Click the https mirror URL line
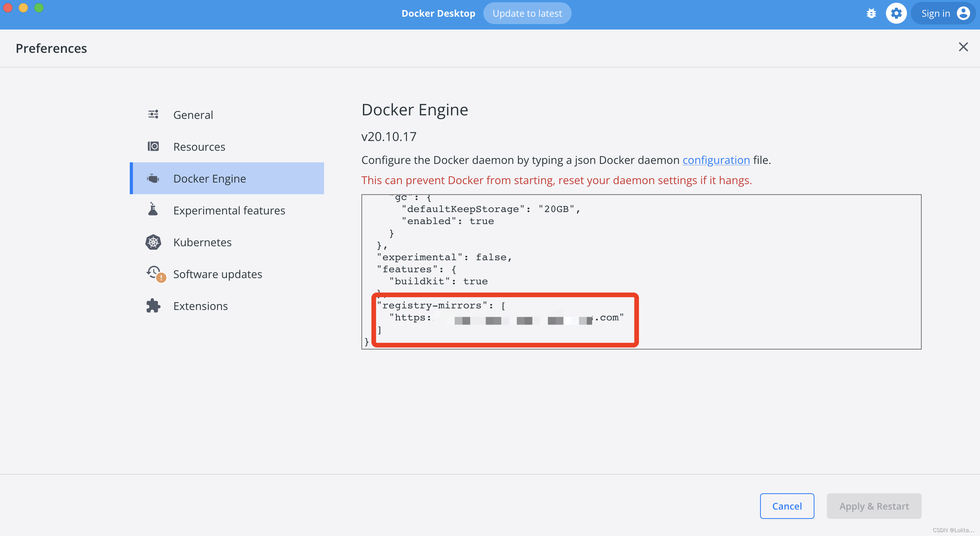Viewport: 980px width, 536px height. point(507,318)
